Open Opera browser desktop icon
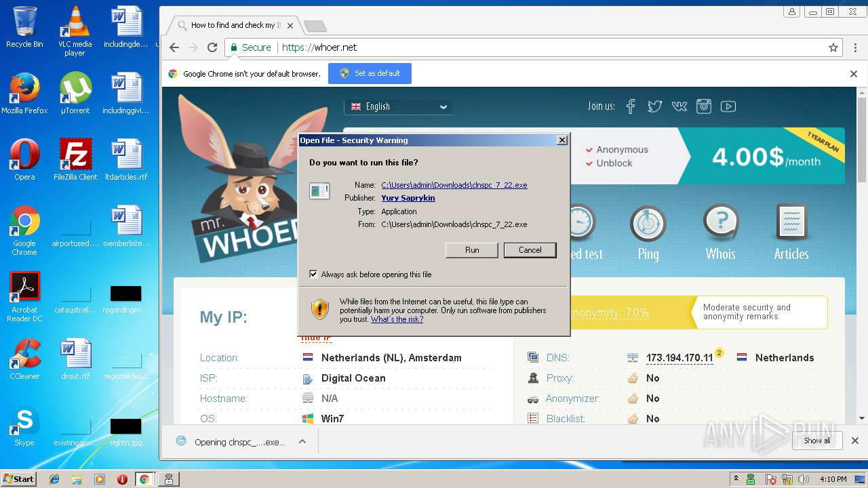The height and width of the screenshot is (488, 868). 24,160
